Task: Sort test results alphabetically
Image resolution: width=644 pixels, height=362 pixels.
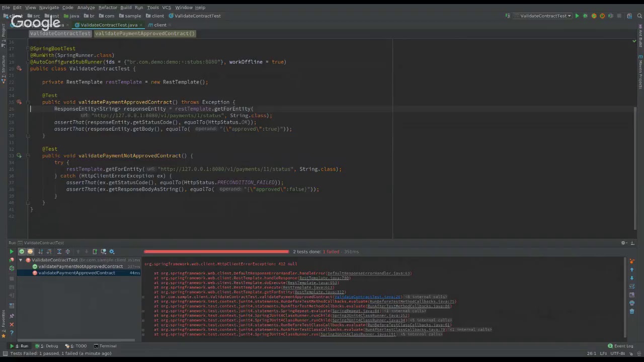Action: pyautogui.click(x=40, y=251)
